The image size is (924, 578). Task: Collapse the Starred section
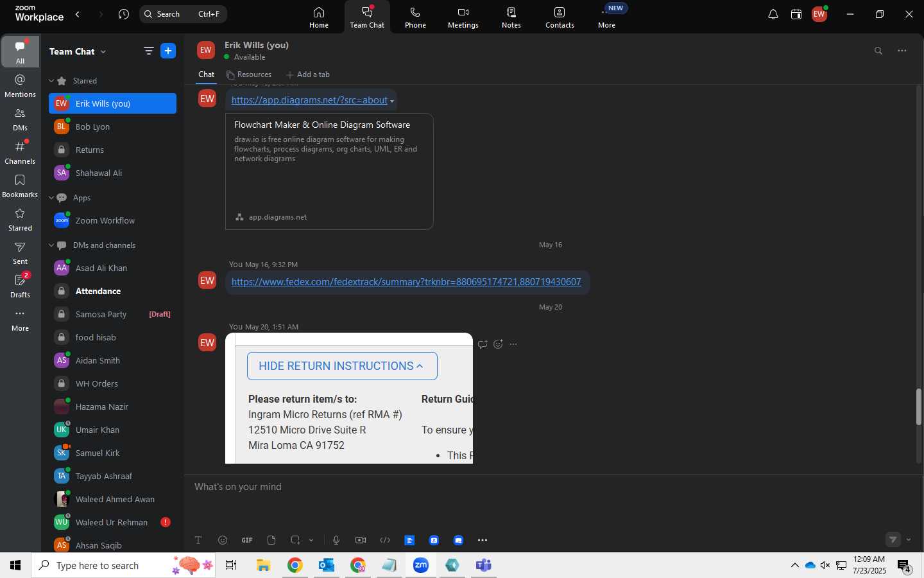pos(51,81)
